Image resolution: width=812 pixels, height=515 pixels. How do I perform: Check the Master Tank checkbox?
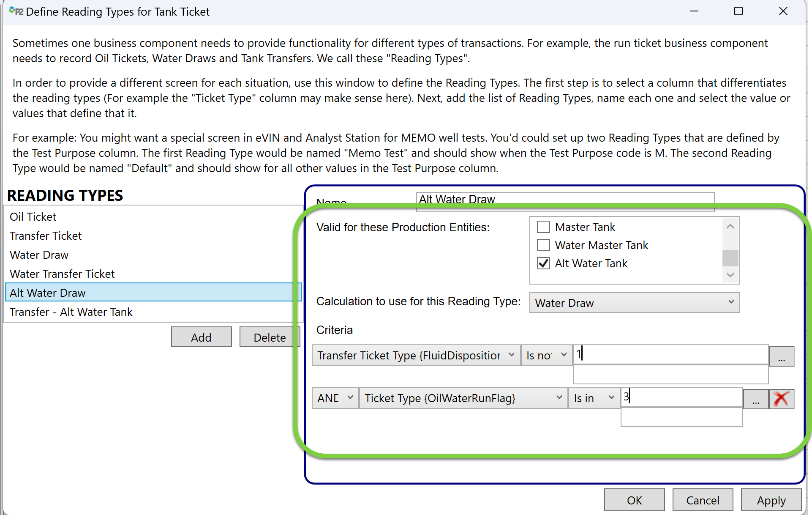[543, 227]
